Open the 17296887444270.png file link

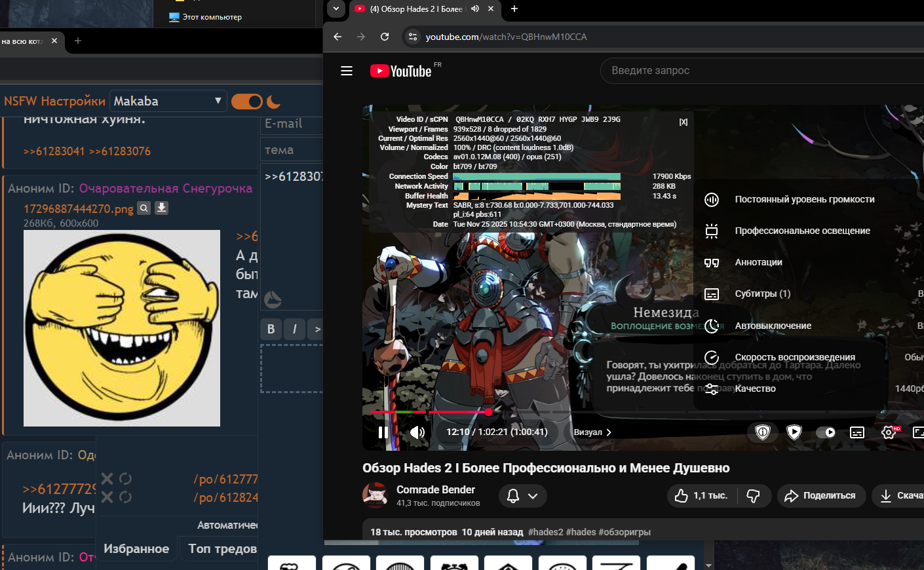[79, 209]
